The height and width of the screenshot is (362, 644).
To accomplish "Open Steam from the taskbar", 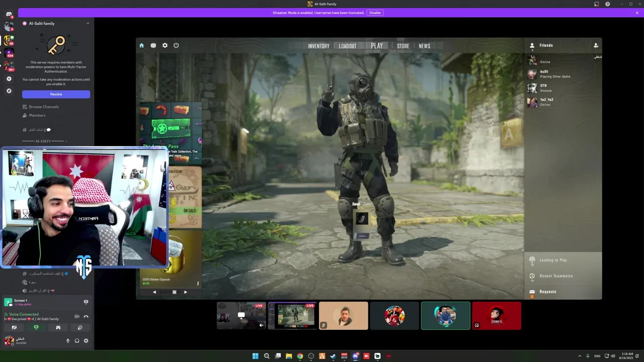I will (333, 356).
